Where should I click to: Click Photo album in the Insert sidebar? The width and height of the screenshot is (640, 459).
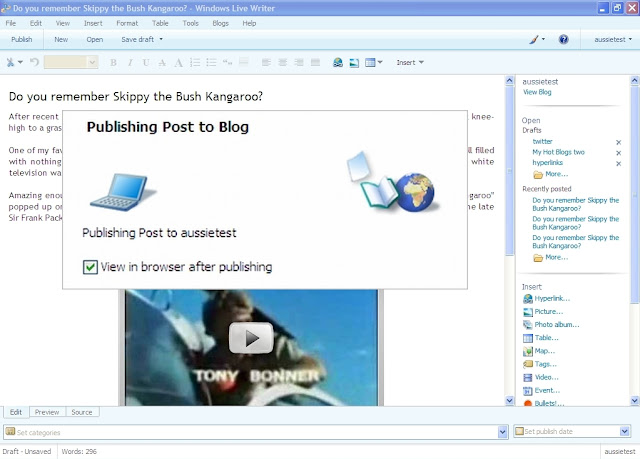point(557,325)
